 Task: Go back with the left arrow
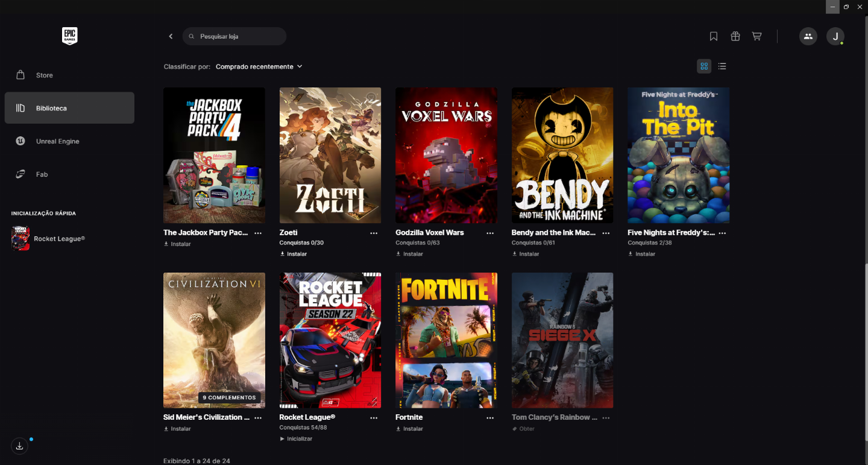click(171, 36)
